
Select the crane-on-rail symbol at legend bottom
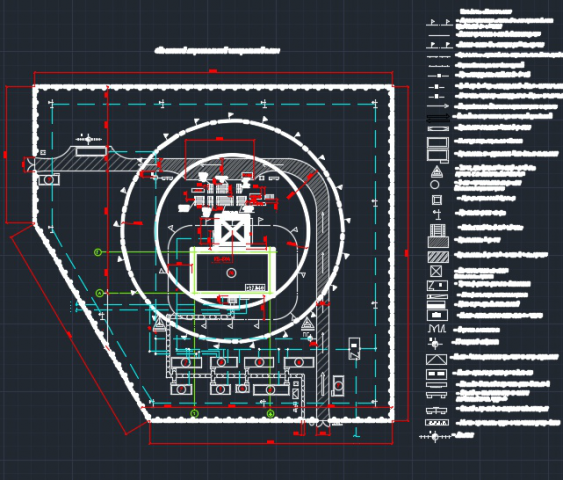click(x=435, y=437)
